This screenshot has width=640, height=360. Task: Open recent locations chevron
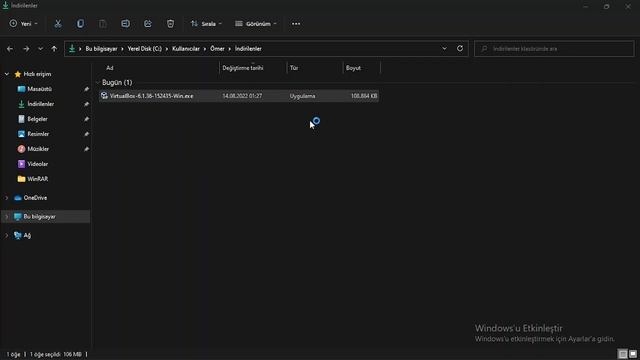coord(40,49)
